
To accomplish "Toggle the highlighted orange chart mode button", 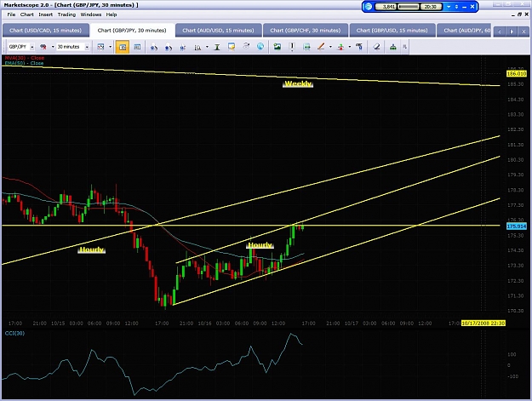I will tap(122, 47).
